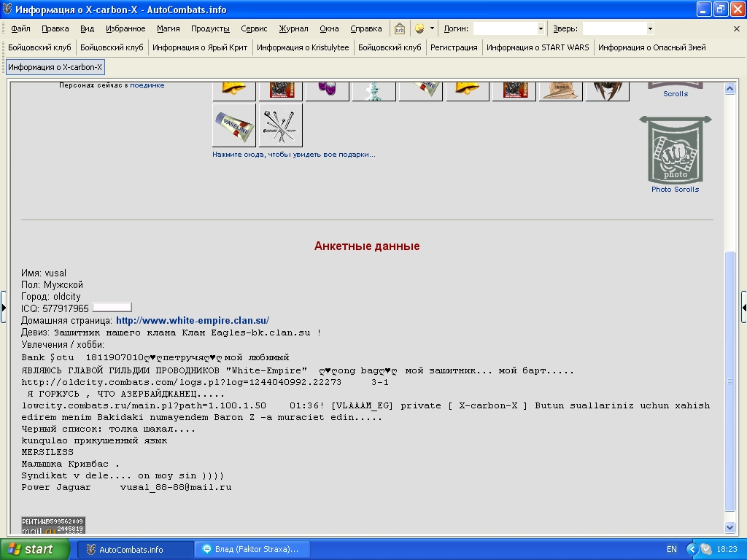747x560 pixels.
Task: Click the page scrollbar up arrow
Action: click(729, 88)
